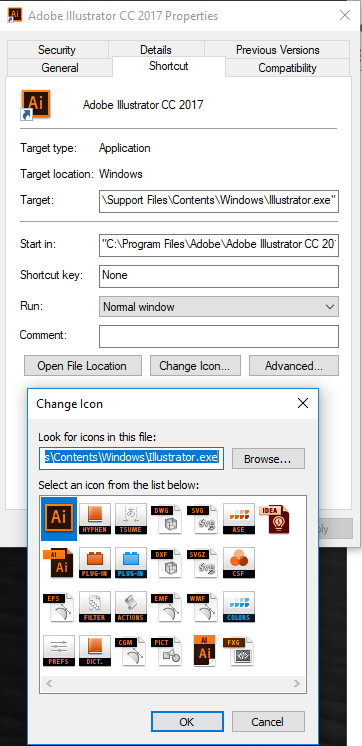
Task: Click Browse... to find icon file
Action: click(268, 459)
